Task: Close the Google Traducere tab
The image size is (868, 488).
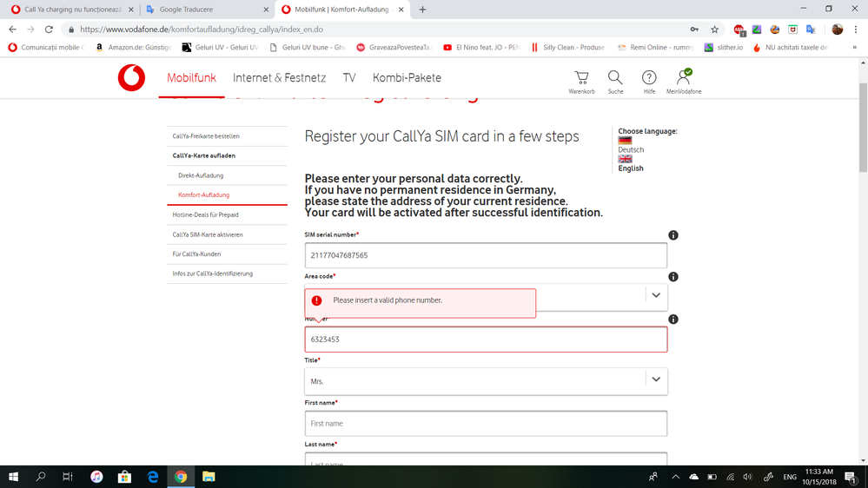Action: 266,10
